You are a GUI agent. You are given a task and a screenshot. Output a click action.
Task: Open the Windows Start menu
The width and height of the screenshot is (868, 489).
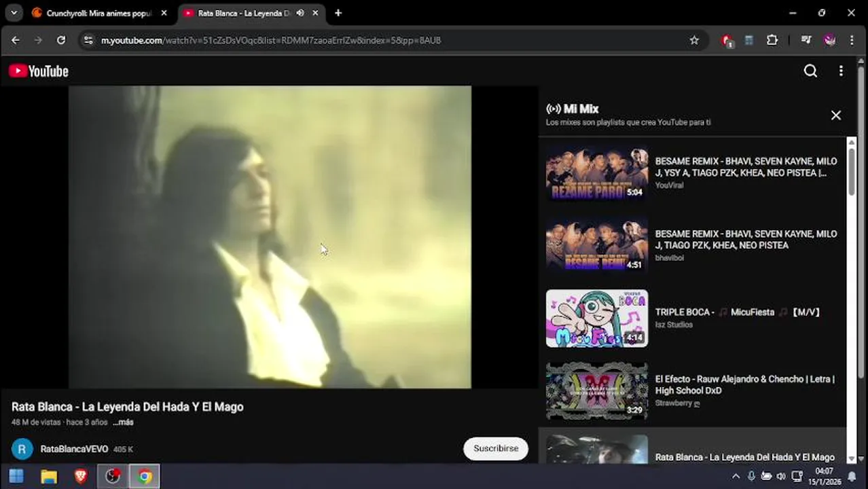click(16, 477)
